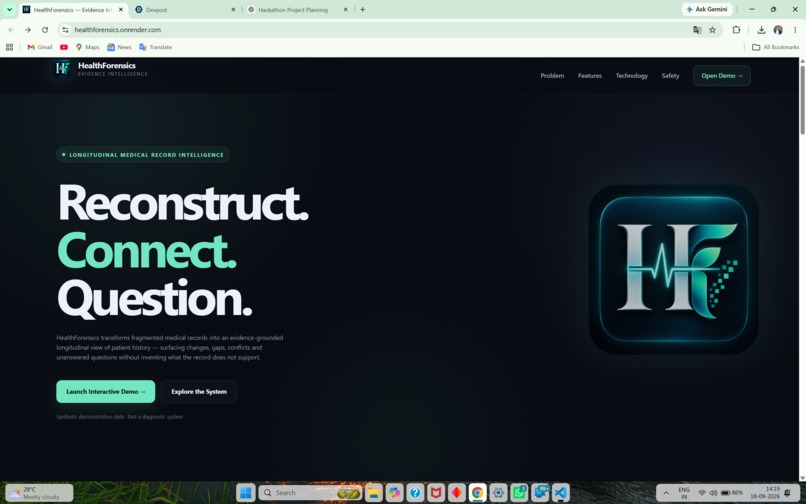806x504 pixels.
Task: Open the Extensions puzzle icon
Action: [x=736, y=30]
